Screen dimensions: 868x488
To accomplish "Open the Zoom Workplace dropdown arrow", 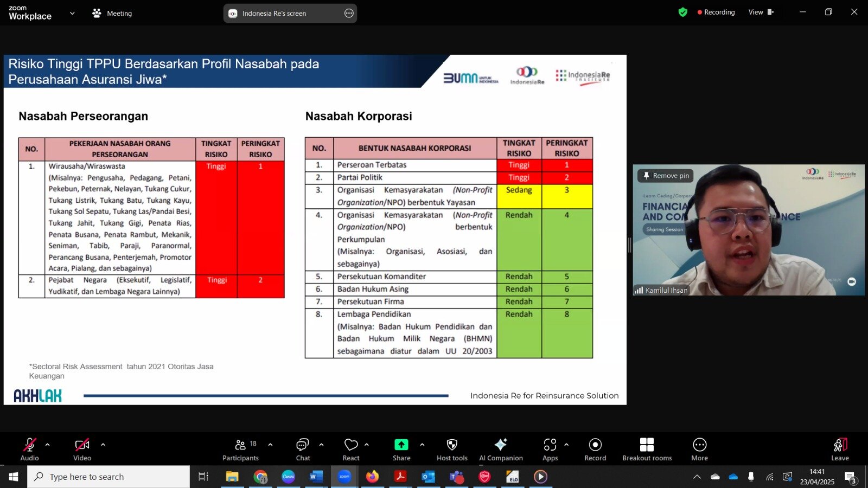I will tap(72, 13).
